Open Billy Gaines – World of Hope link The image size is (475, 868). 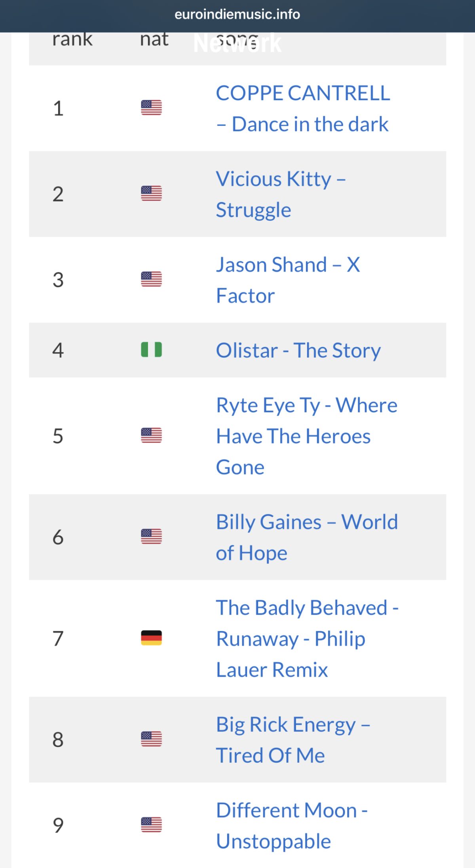click(307, 537)
